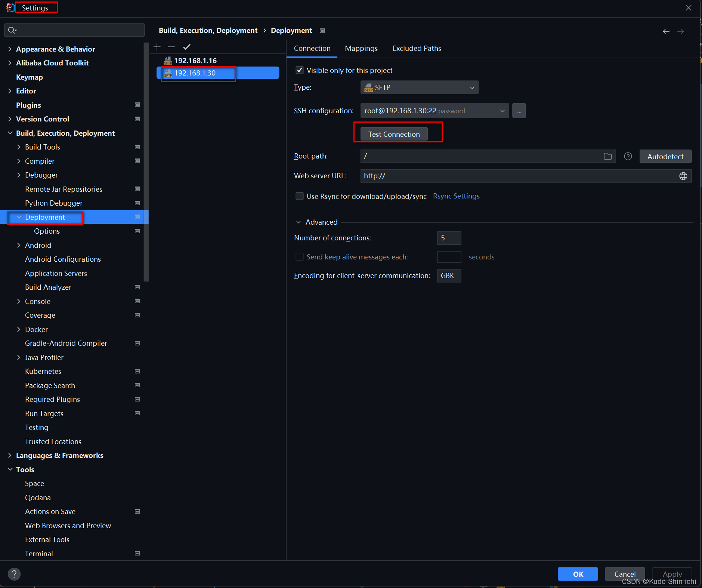The height and width of the screenshot is (588, 702).
Task: Click the OK button
Action: coord(578,574)
